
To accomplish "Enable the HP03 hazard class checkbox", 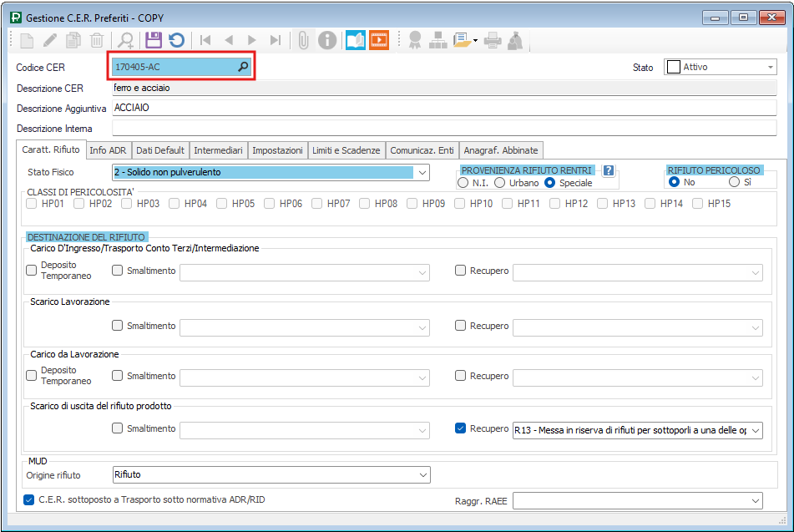I will (x=127, y=203).
